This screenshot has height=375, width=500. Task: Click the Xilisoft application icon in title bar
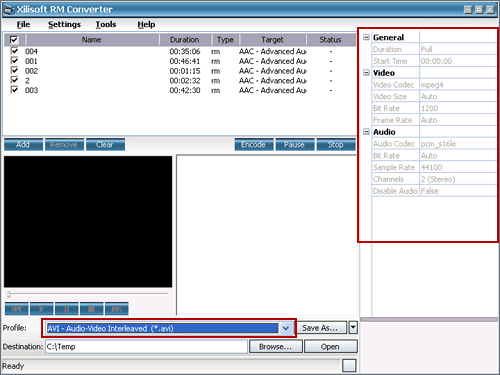9,10
